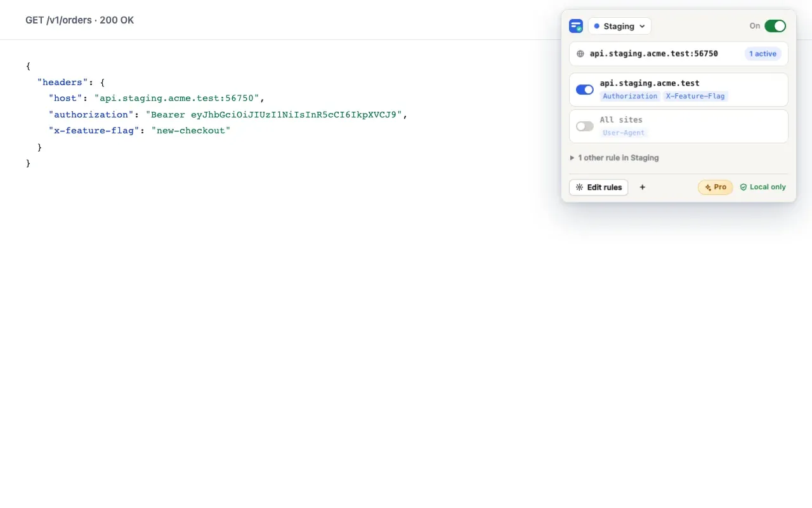Click the Authorization header tag
The width and height of the screenshot is (812, 508).
pos(630,96)
